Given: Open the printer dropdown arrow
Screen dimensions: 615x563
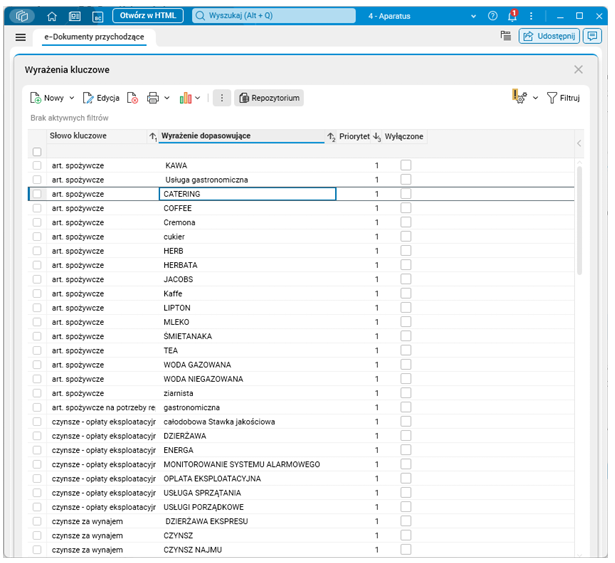Looking at the screenshot, I should click(167, 98).
